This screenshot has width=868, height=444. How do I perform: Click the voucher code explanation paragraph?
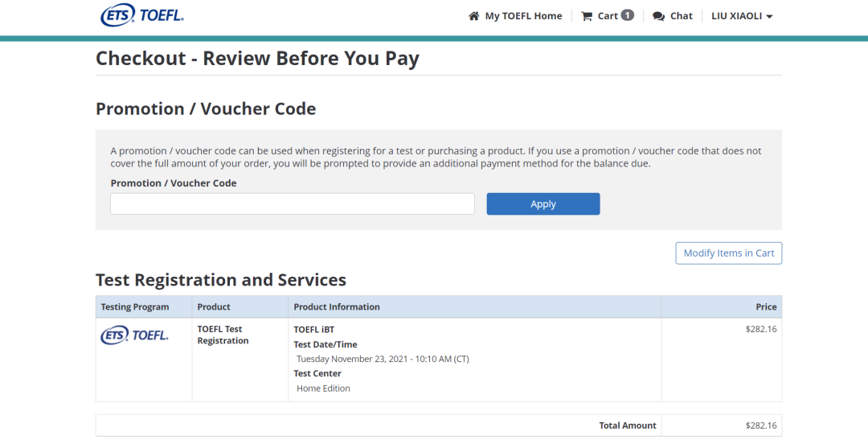point(436,158)
